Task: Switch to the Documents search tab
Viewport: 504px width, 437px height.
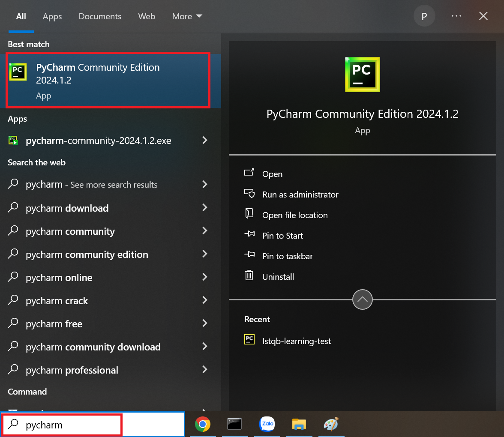Action: coord(100,16)
